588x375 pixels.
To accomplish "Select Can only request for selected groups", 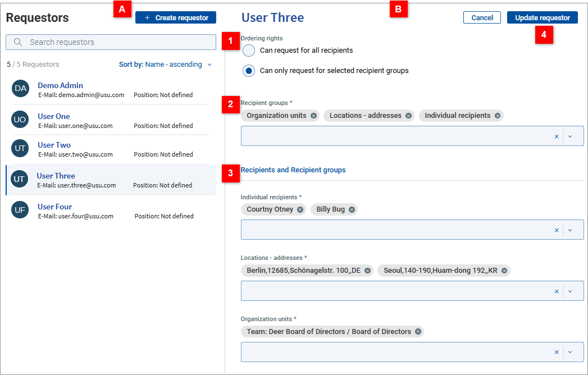I will 249,71.
